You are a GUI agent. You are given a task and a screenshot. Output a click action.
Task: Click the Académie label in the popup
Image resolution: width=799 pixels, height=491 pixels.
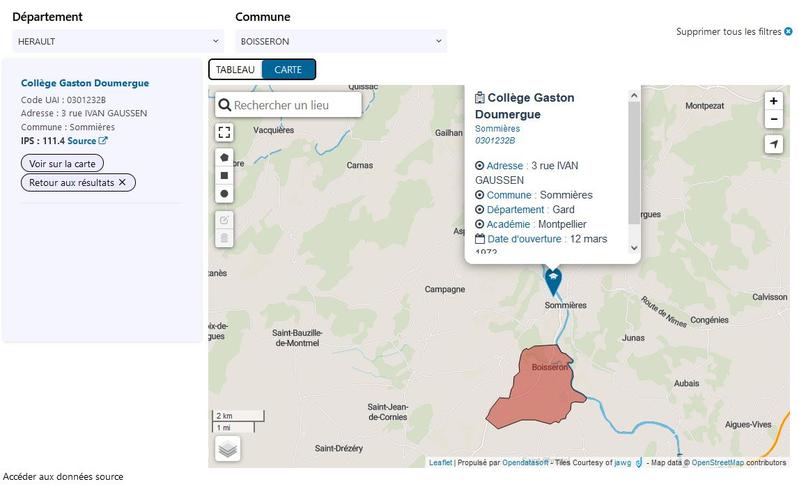click(x=508, y=224)
